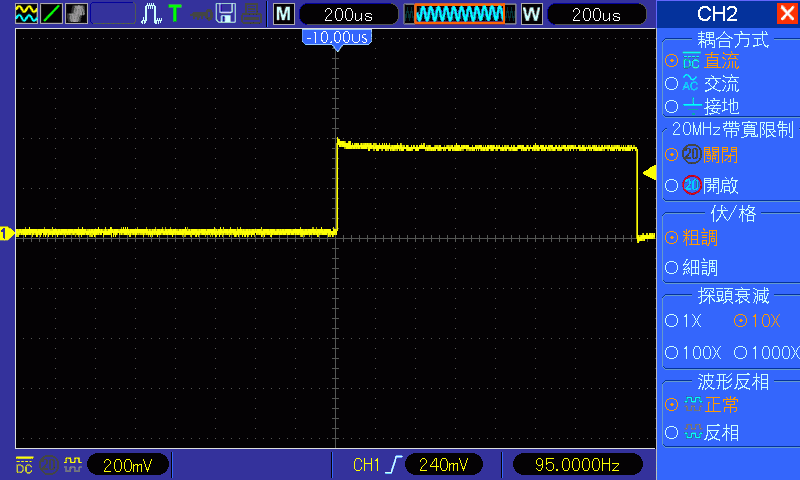Click the floppy disk save icon
The image size is (800, 480).
pos(226,14)
